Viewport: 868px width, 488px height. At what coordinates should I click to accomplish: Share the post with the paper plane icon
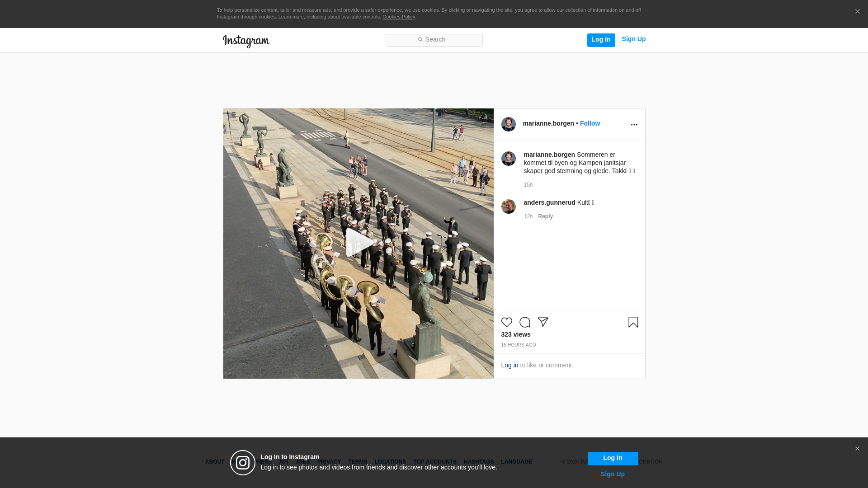point(543,322)
